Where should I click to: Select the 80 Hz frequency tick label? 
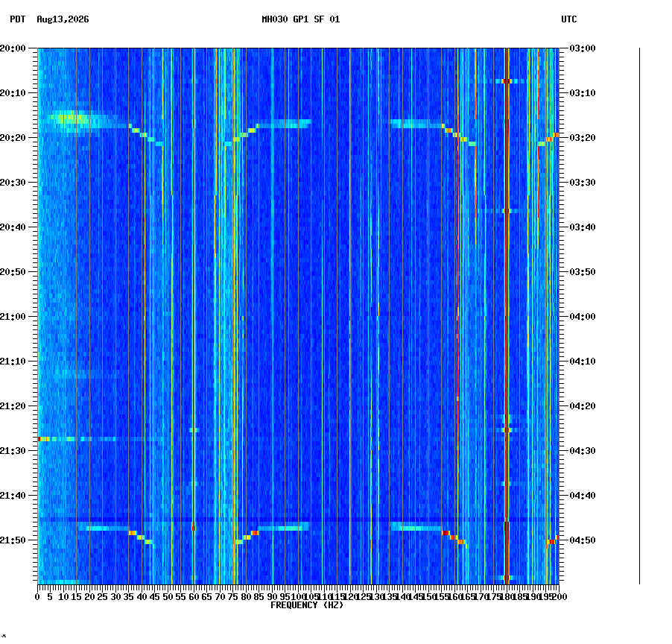(246, 597)
